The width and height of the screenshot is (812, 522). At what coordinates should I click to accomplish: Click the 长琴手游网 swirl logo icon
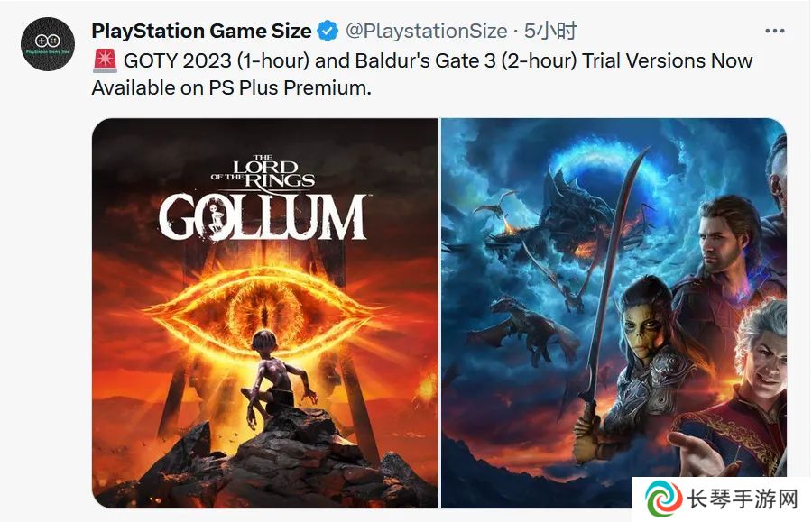coord(663,499)
